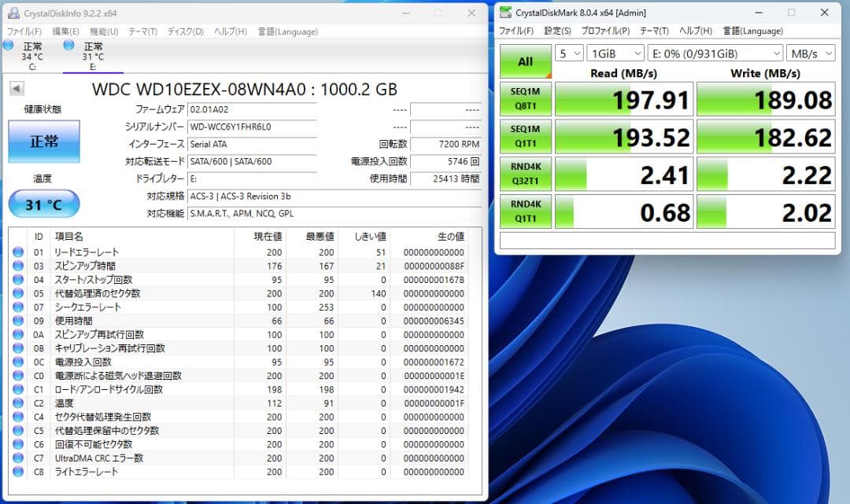Viewport: 850px width, 504px height.
Task: Run the RND4K Q32T1 test
Action: 525,174
